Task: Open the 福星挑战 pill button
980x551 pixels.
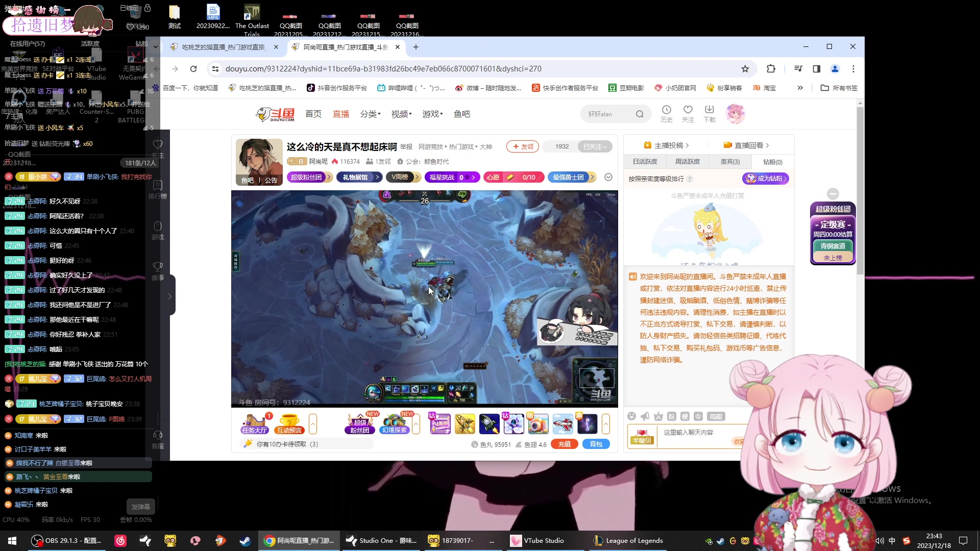Action: 452,177
